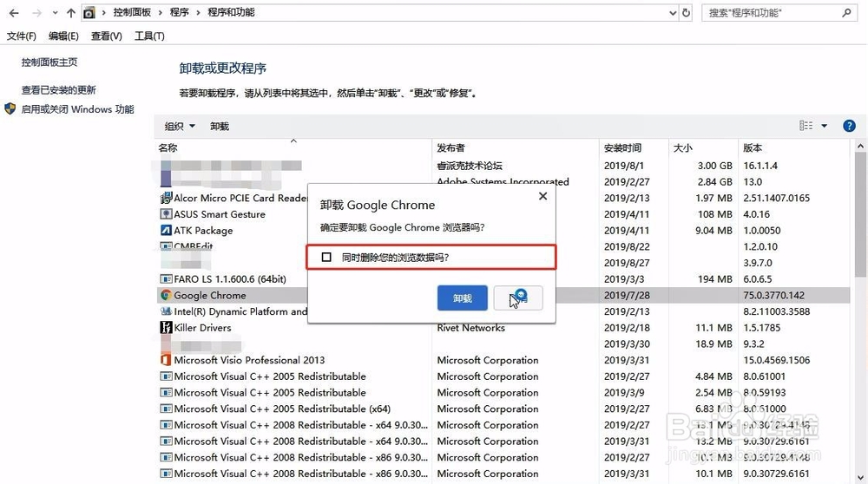
Task: Click 睿派克技术论坛 publisher cell
Action: (470, 166)
